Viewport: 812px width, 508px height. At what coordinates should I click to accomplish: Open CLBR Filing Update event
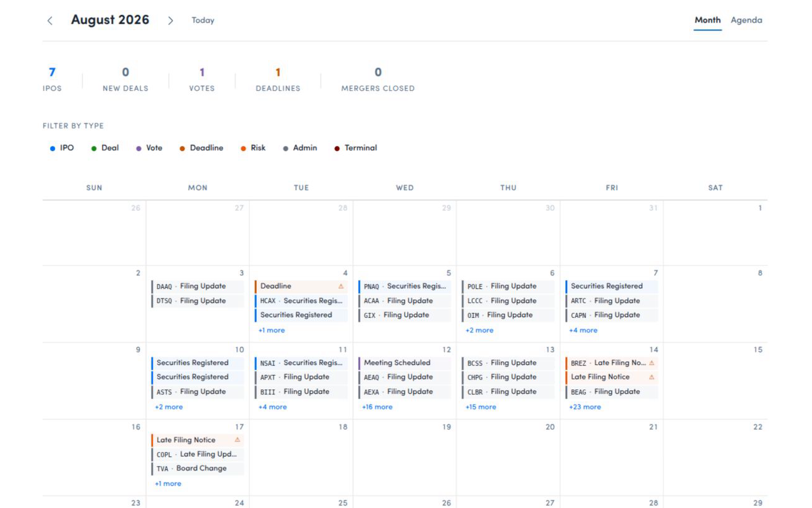[508, 391]
